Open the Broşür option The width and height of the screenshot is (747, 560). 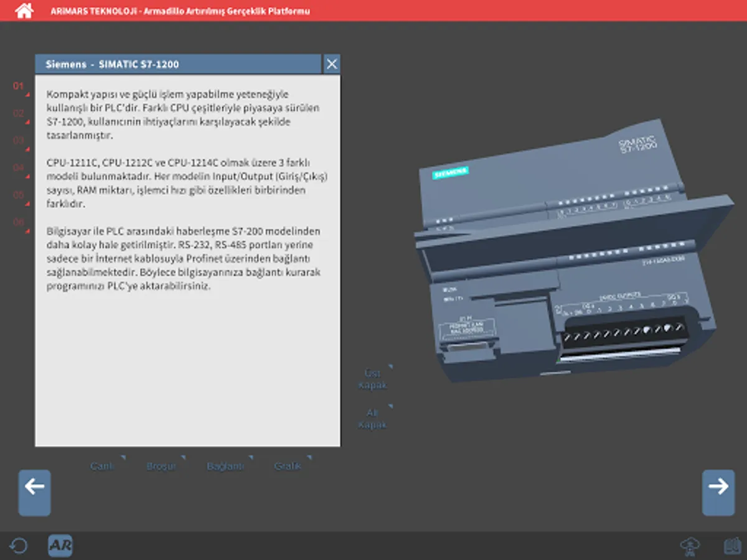pyautogui.click(x=161, y=466)
